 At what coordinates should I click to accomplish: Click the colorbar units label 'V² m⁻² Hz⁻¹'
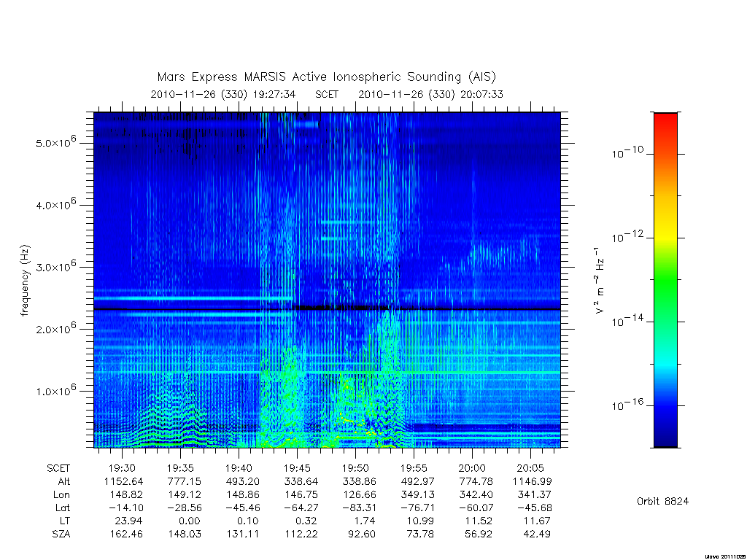[600, 280]
